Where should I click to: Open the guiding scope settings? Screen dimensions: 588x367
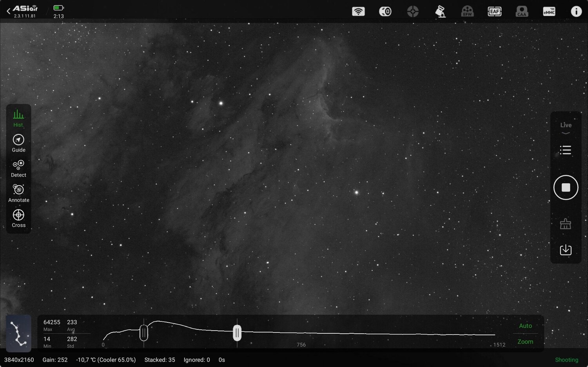click(440, 11)
